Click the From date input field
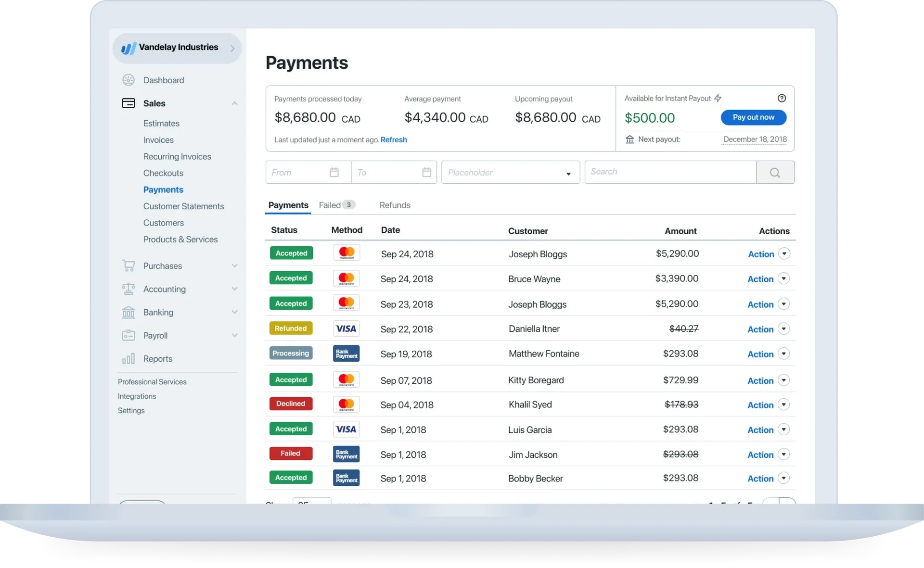924x568 pixels. [306, 172]
